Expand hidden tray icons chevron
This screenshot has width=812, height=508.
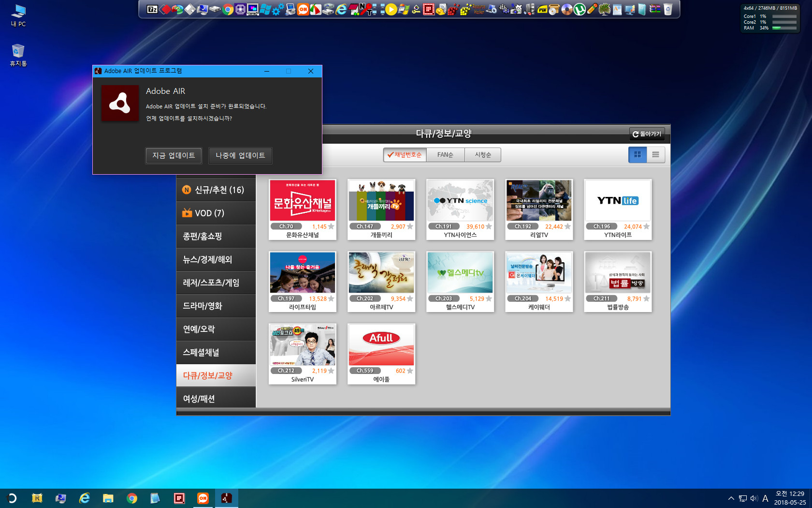[x=731, y=498]
